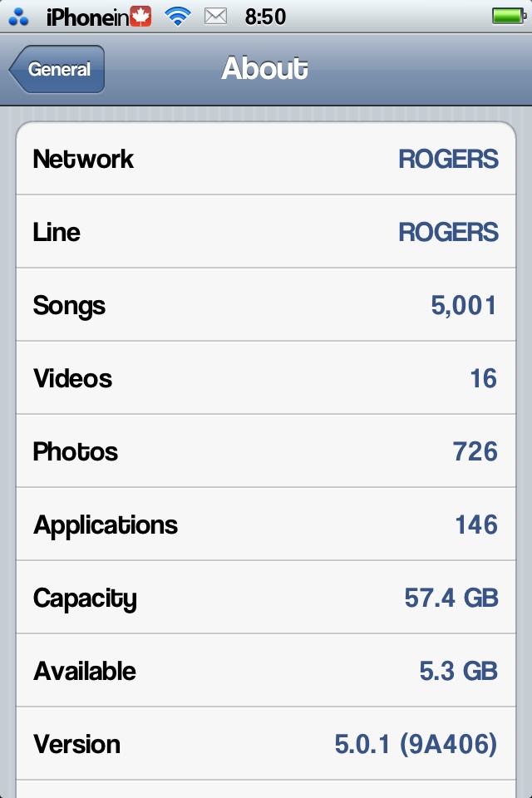Select the Network row
Screen dimensions: 532x798
[x=266, y=158]
